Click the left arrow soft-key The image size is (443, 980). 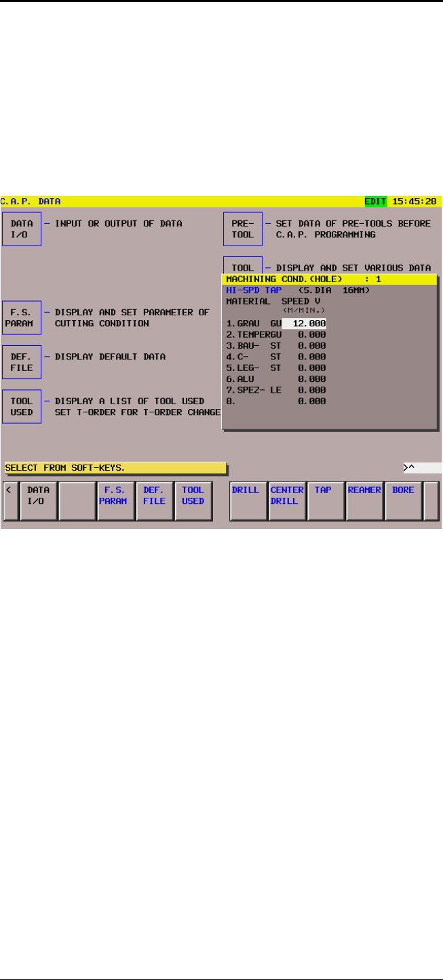(x=9, y=501)
